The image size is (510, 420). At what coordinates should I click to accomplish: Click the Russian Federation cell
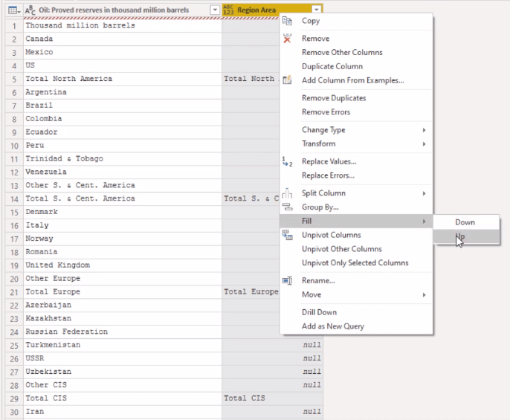pyautogui.click(x=123, y=332)
